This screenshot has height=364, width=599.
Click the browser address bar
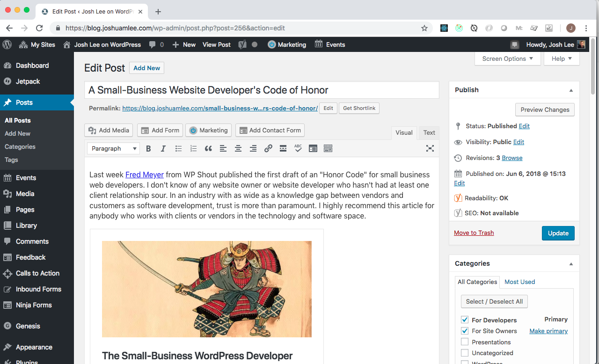pos(240,28)
